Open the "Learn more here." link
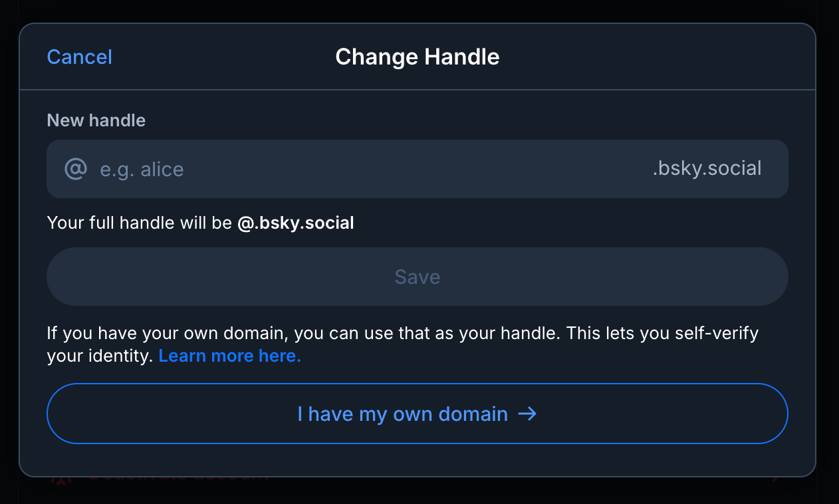Viewport: 839px width, 504px height. [x=229, y=356]
